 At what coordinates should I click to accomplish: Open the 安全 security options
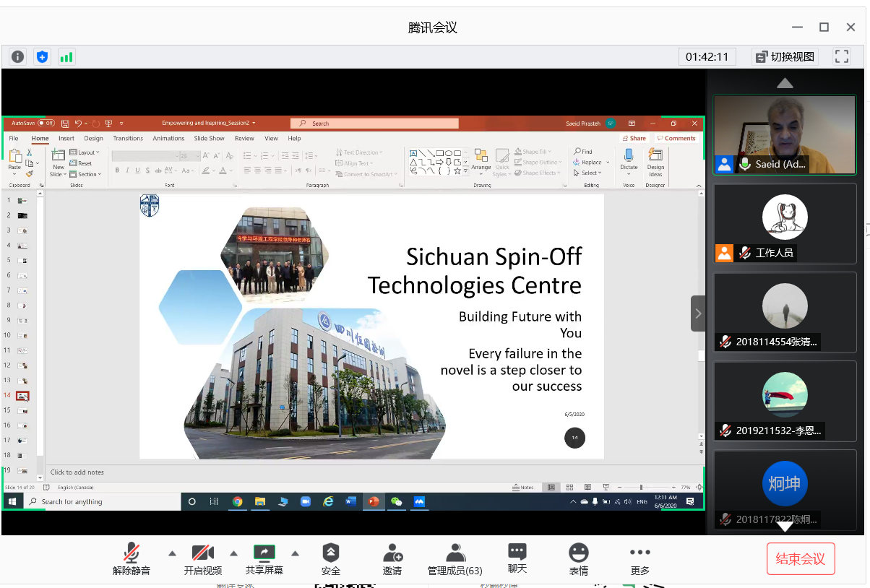click(330, 559)
